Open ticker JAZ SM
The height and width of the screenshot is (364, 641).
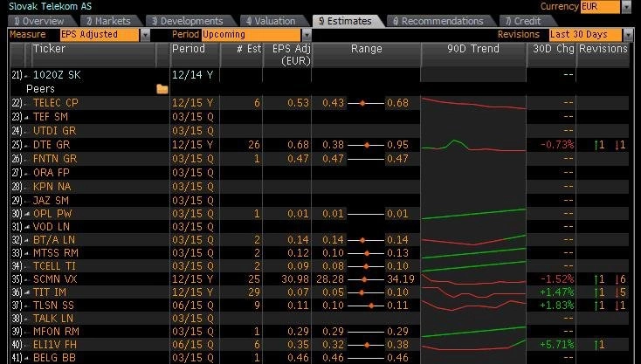point(52,200)
